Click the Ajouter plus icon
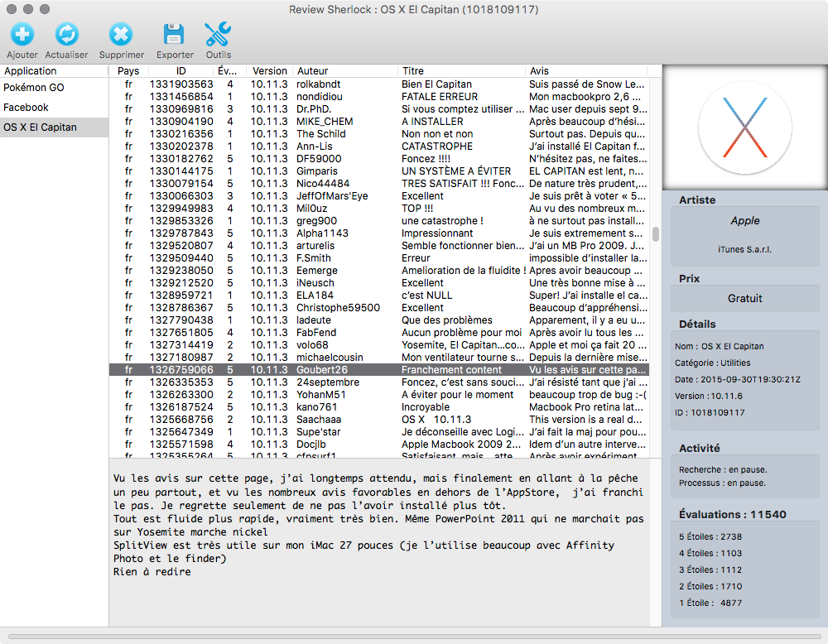Viewport: 828px width, 644px height. (22, 34)
